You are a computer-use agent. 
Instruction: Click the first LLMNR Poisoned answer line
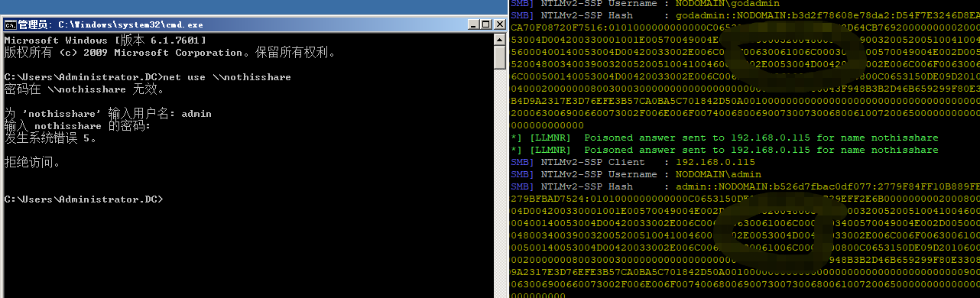724,138
